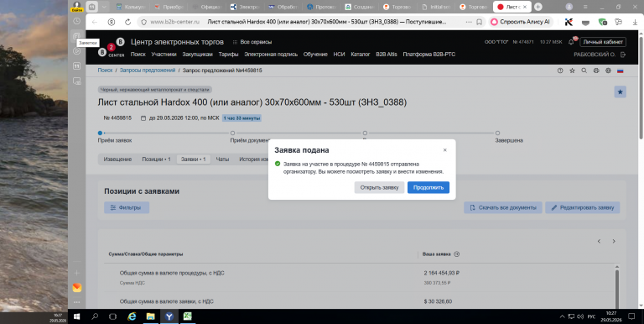
Task: Click 'Запросы предложений' breadcrumb link
Action: coord(148,71)
